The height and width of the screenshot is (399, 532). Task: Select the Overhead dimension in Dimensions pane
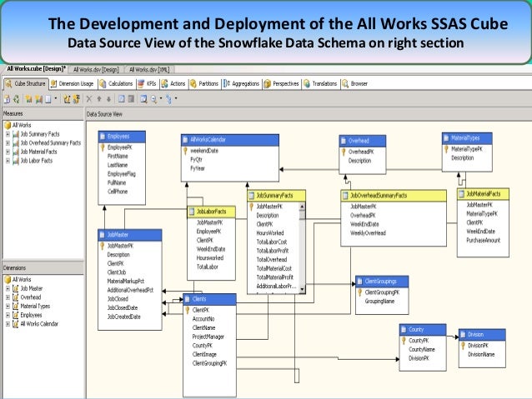pos(30,297)
